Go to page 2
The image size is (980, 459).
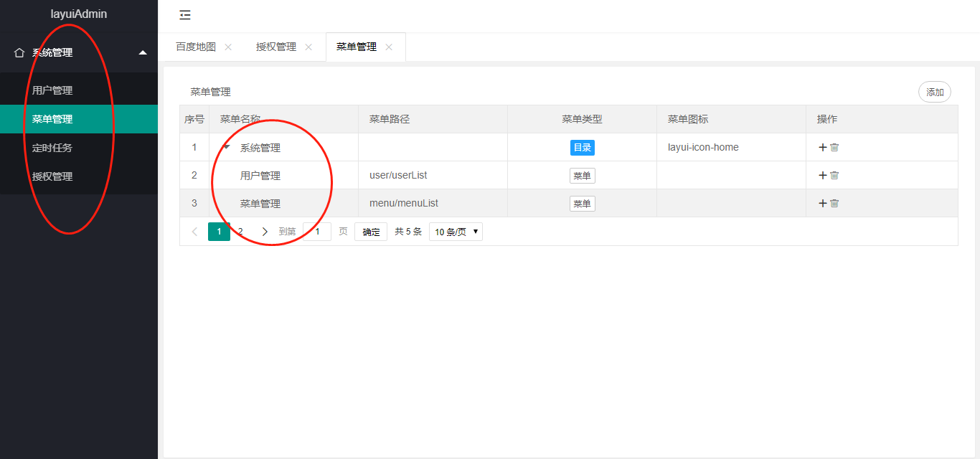coord(240,232)
